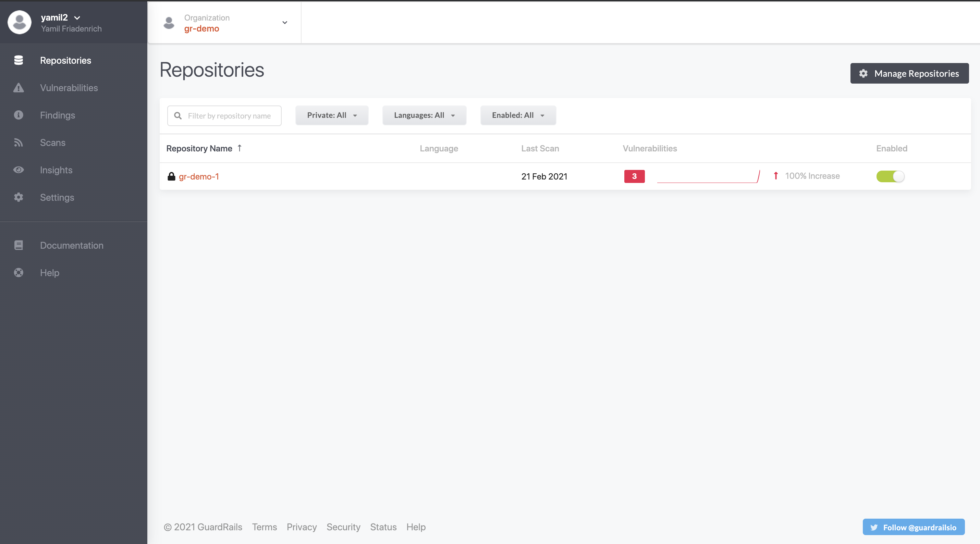The height and width of the screenshot is (544, 980).
Task: Click the Manage Repositories button
Action: pyautogui.click(x=909, y=73)
